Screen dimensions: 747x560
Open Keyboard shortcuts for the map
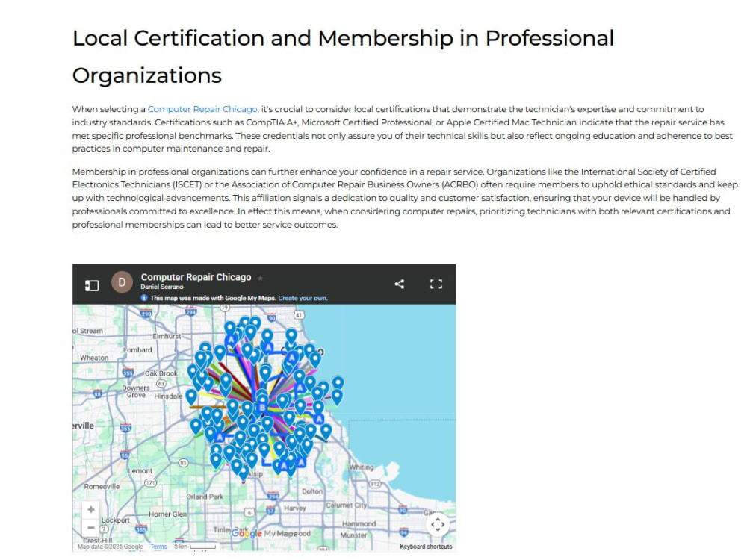click(x=426, y=547)
